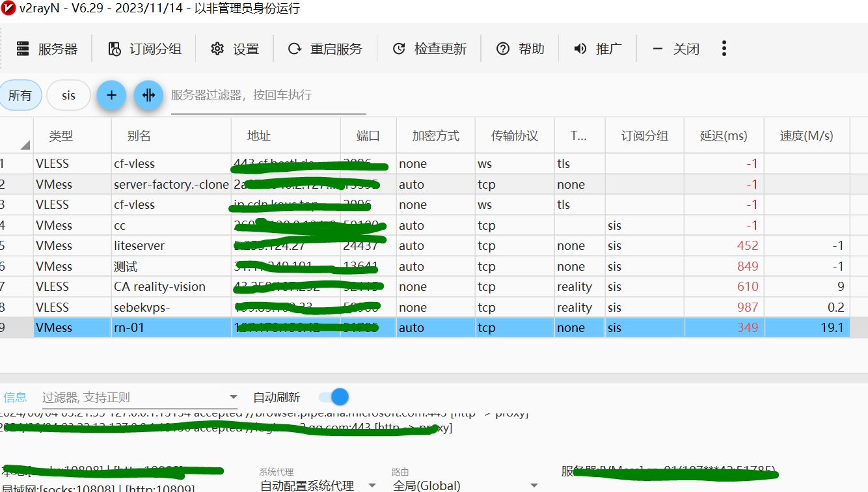Open the 检查更新 check update menu
This screenshot has width=868, height=492.
tap(429, 49)
